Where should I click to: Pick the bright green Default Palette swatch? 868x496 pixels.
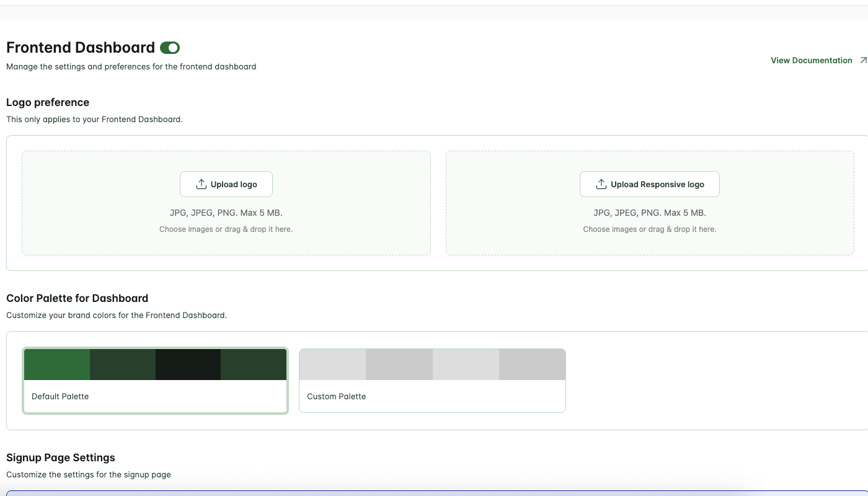(x=57, y=365)
